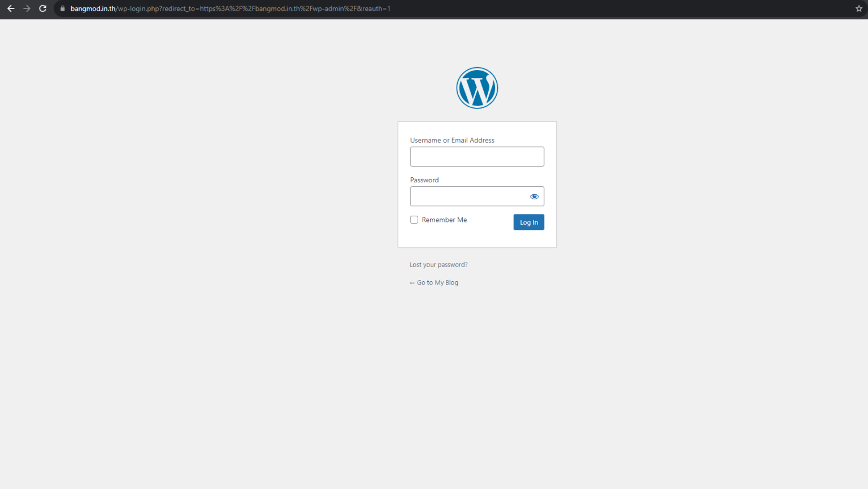Click the Log In button

[528, 222]
